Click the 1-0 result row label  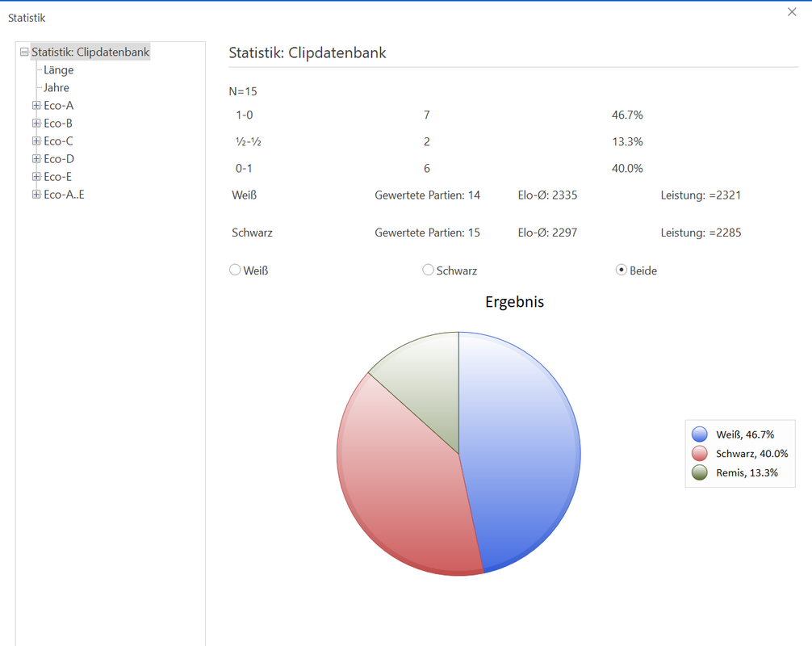[245, 115]
